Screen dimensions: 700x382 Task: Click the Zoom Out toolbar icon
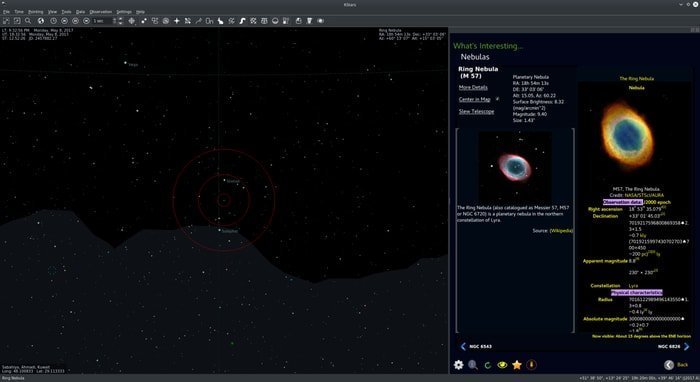tap(17, 21)
